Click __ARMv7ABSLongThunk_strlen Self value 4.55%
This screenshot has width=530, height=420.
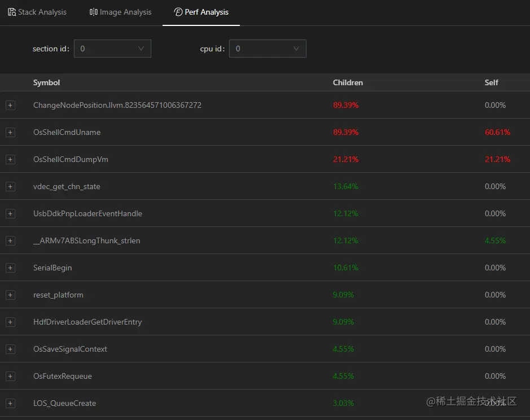click(495, 240)
